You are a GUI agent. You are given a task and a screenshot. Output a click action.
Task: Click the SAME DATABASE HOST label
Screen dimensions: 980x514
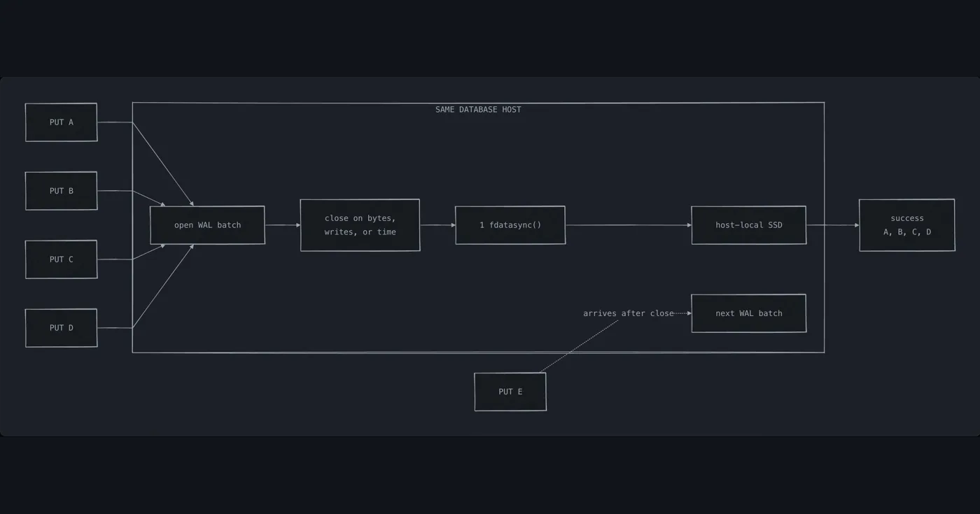click(478, 110)
